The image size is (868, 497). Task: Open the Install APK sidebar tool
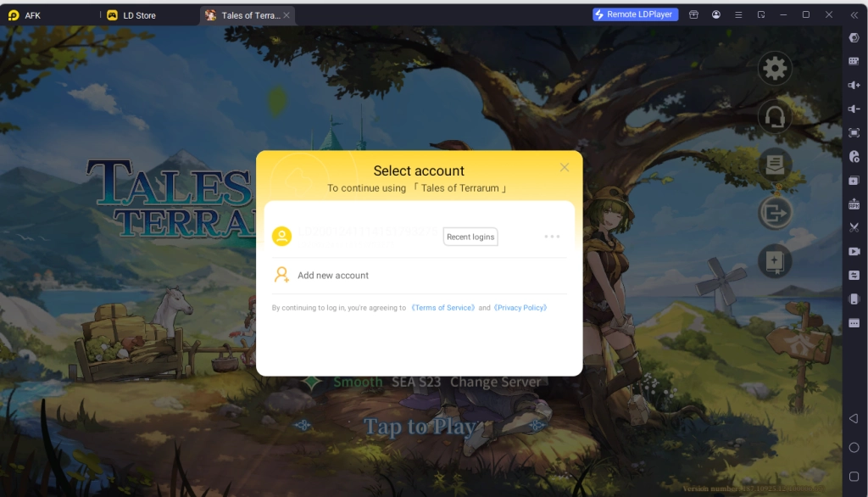click(854, 204)
